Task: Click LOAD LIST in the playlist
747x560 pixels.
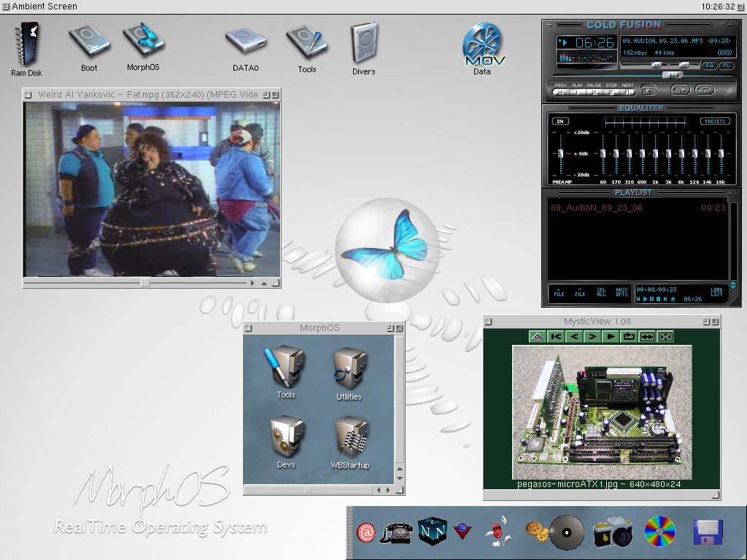Action: click(716, 292)
